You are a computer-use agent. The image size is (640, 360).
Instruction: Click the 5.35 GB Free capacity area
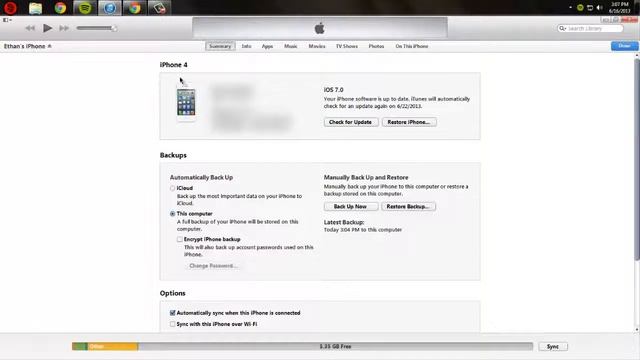[335, 346]
